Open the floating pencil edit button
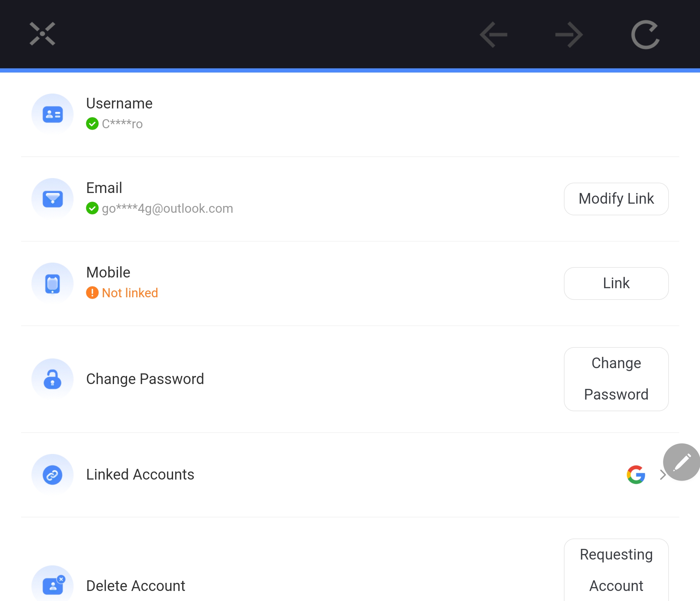Screen dimensions: 700x601 click(682, 462)
